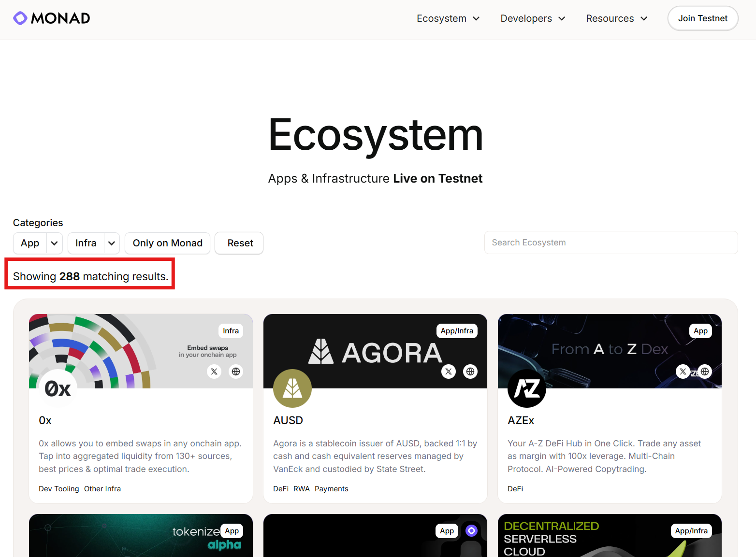
Task: Click the tokenize alpha card banner
Action: coord(141,536)
